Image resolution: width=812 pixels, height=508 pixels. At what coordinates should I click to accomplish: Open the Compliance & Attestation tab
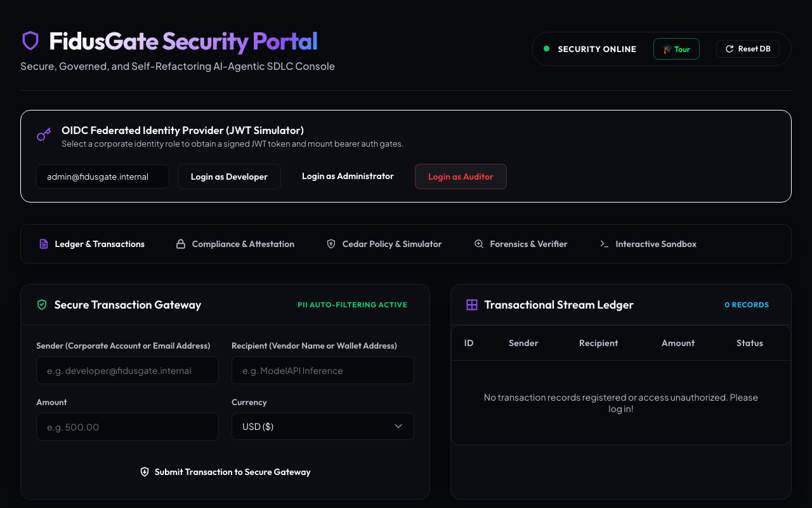[235, 244]
